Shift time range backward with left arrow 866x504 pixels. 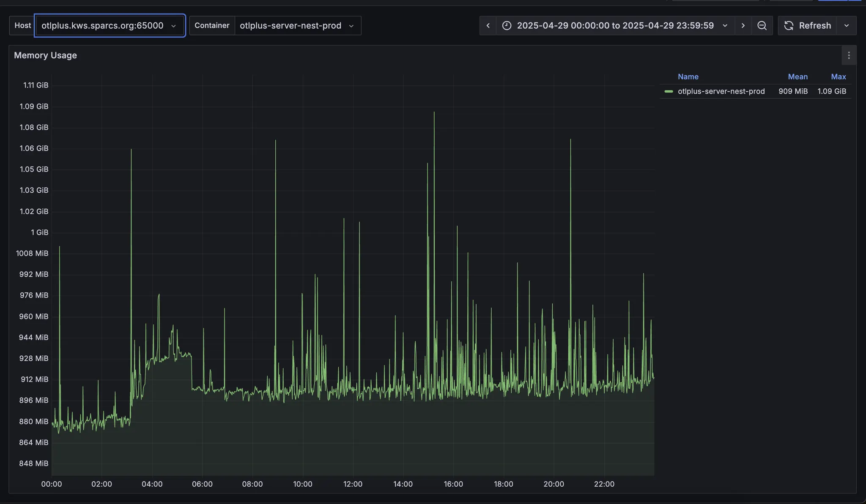(x=488, y=25)
